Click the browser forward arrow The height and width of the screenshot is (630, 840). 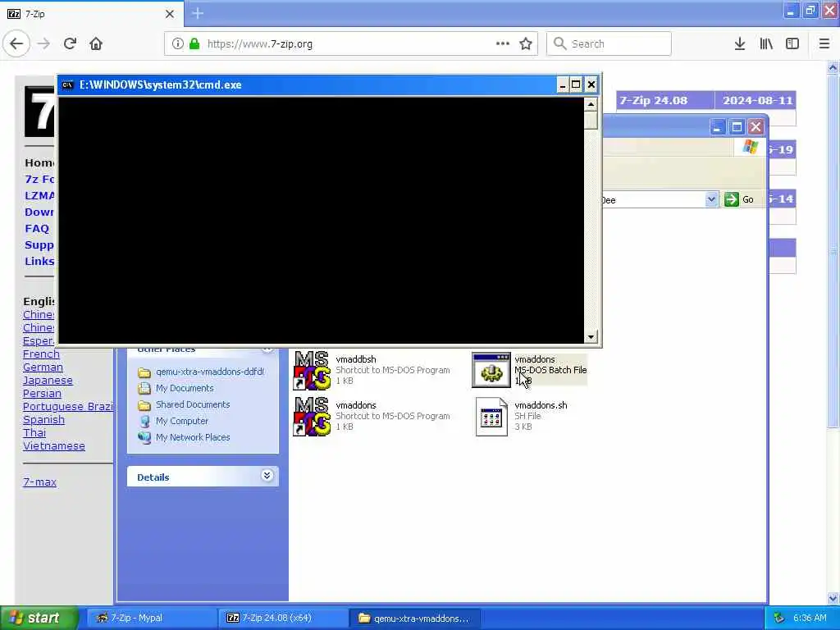(x=43, y=44)
